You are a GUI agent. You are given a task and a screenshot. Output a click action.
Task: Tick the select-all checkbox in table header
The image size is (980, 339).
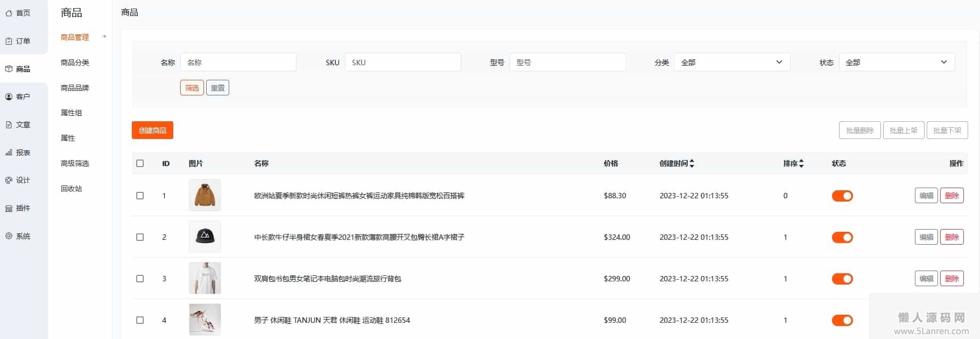[140, 163]
